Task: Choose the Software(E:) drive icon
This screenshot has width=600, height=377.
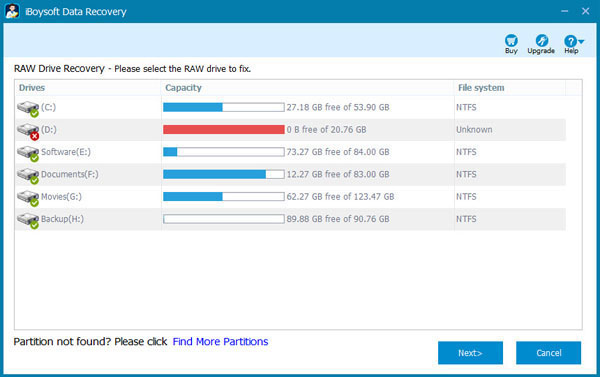Action: tap(28, 153)
